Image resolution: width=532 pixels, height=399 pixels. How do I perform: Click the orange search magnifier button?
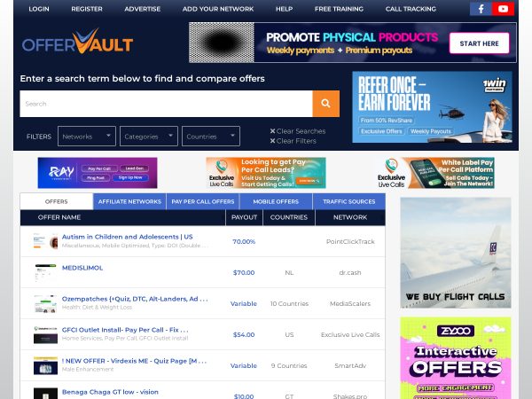click(325, 104)
